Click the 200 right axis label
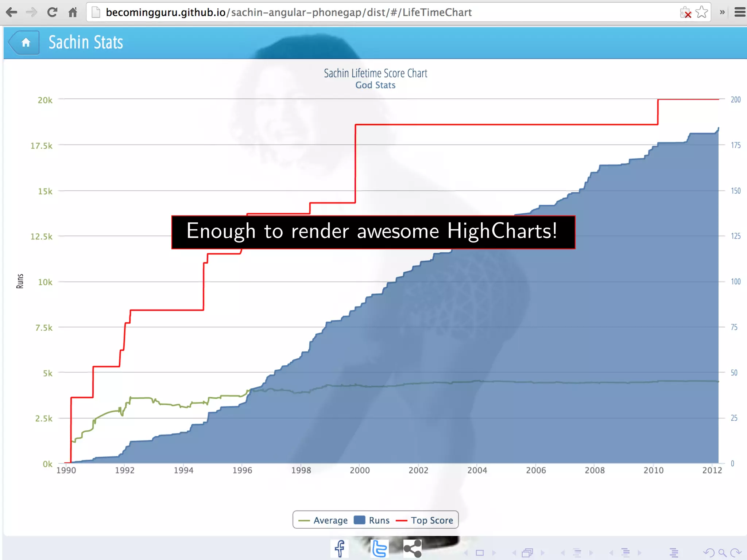Screen dimensions: 747x560 pyautogui.click(x=736, y=100)
